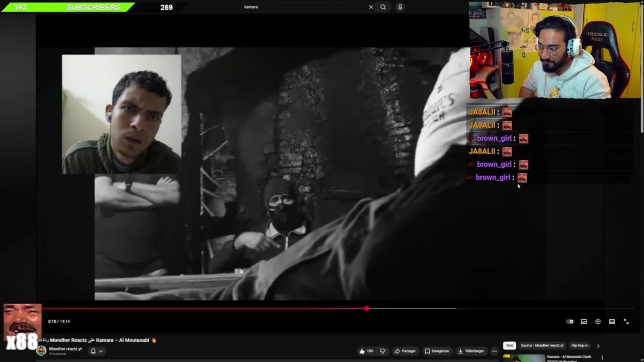Select the 'Tout' filter chip
The width and height of the screenshot is (644, 362).
click(510, 345)
